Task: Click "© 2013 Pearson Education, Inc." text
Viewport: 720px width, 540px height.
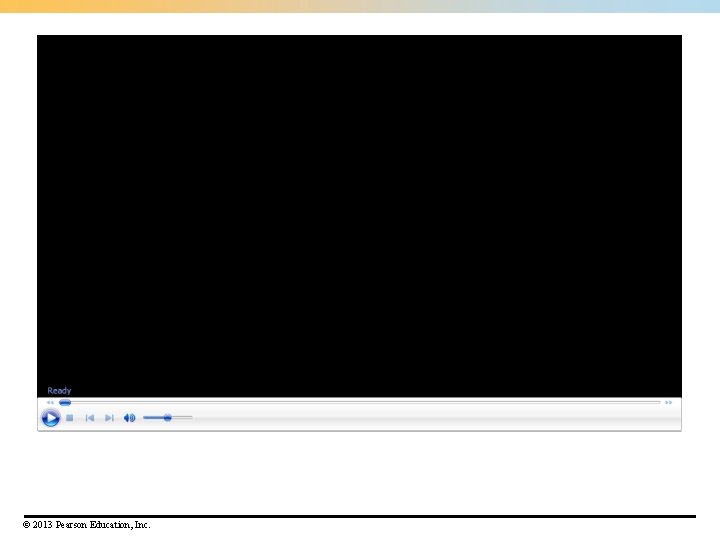Action: coord(87,525)
